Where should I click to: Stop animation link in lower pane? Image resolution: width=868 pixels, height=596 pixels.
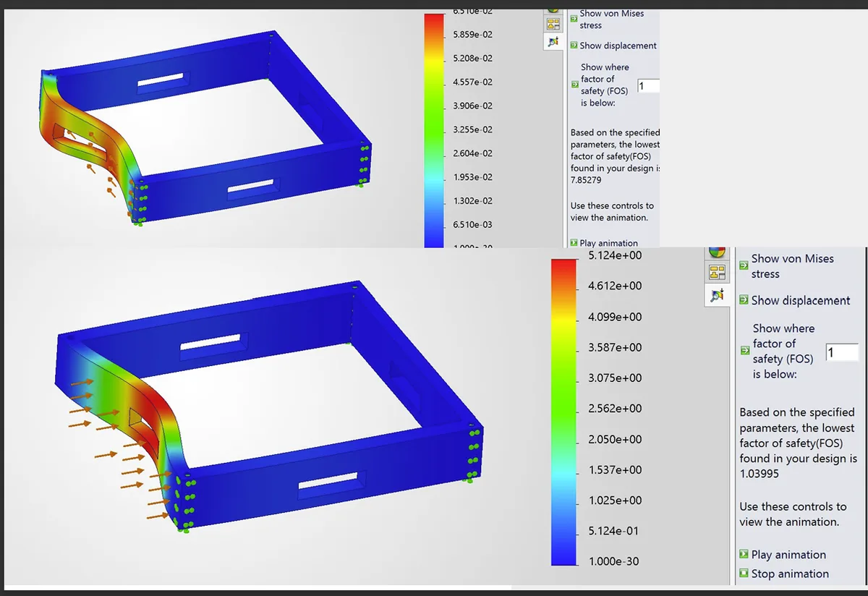click(x=790, y=574)
